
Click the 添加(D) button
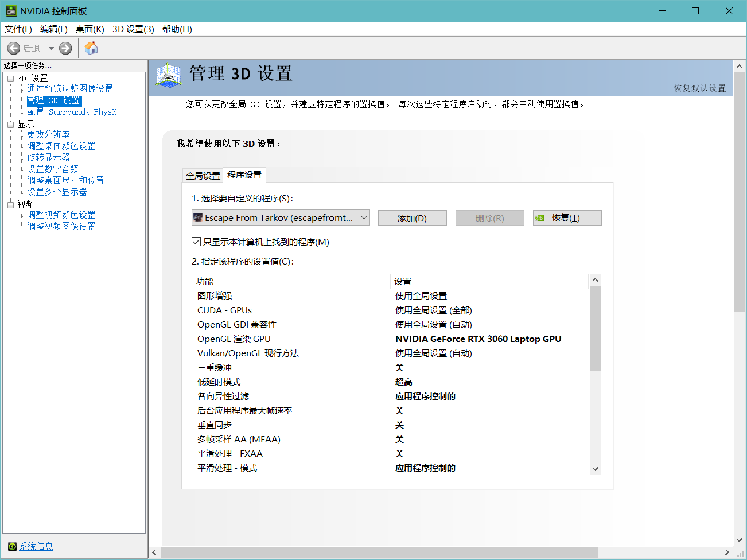click(x=412, y=218)
